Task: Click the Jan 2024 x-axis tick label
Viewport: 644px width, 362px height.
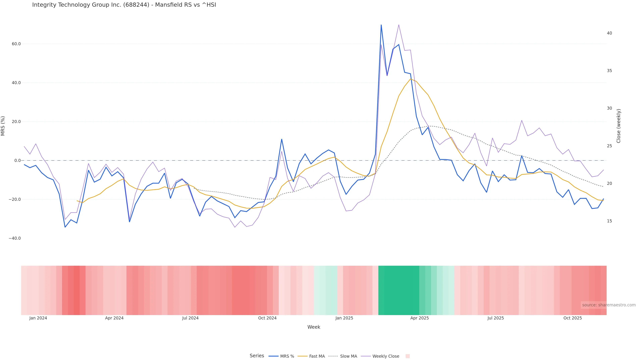Action: tap(38, 318)
